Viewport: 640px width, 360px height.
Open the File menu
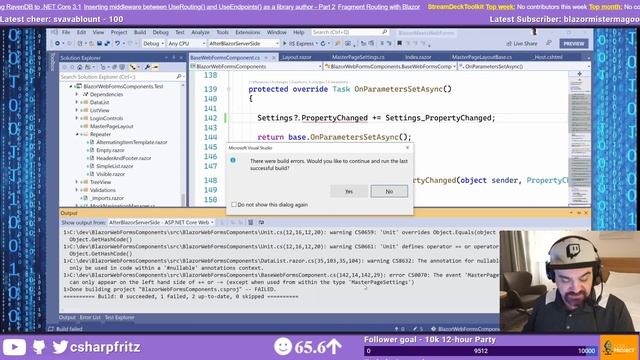pos(66,32)
